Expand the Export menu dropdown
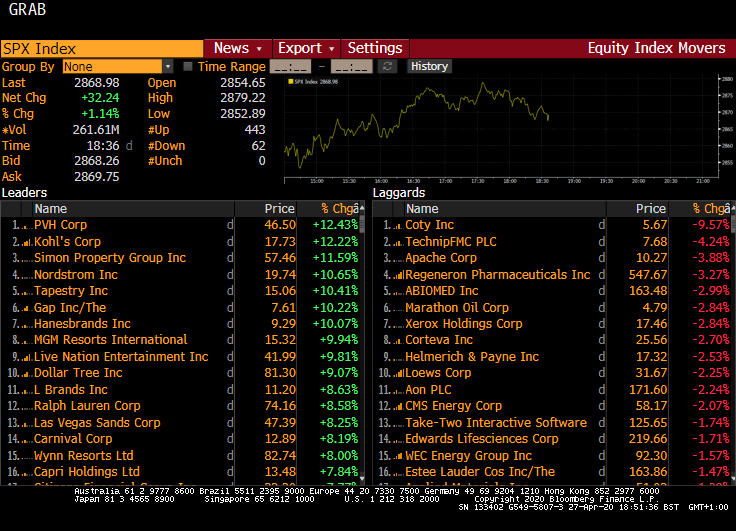The width and height of the screenshot is (736, 531). click(306, 48)
